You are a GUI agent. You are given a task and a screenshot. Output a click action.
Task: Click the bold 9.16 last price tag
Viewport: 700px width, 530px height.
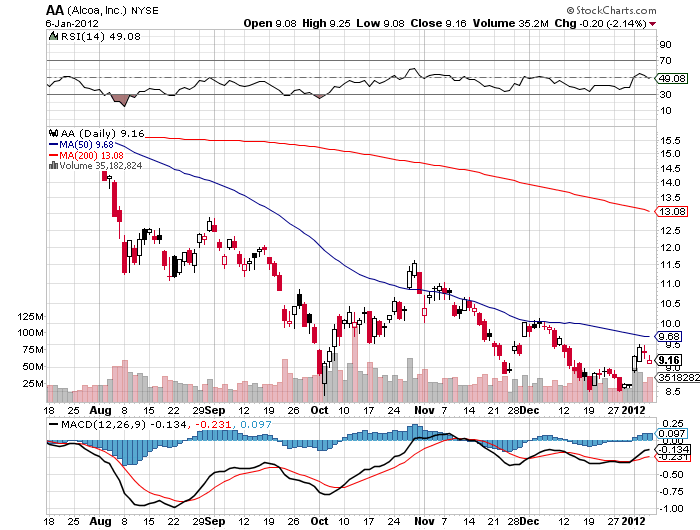point(669,360)
